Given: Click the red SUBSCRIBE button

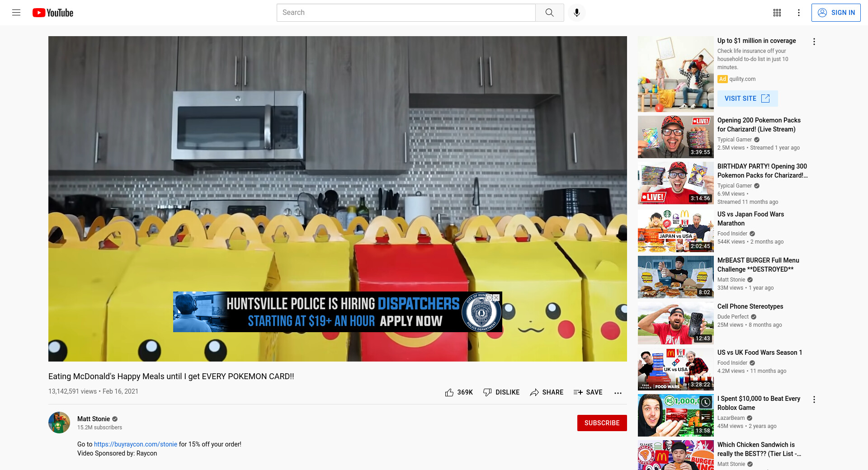Looking at the screenshot, I should tap(602, 423).
